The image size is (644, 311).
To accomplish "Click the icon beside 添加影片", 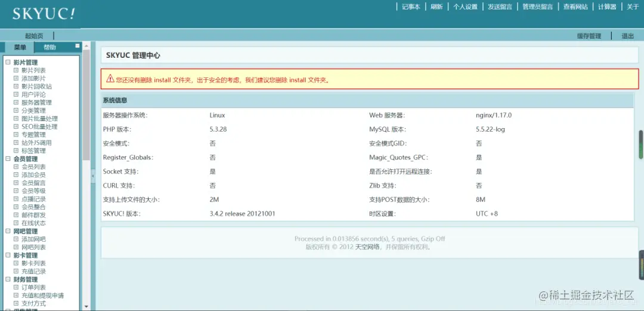I will [16, 79].
